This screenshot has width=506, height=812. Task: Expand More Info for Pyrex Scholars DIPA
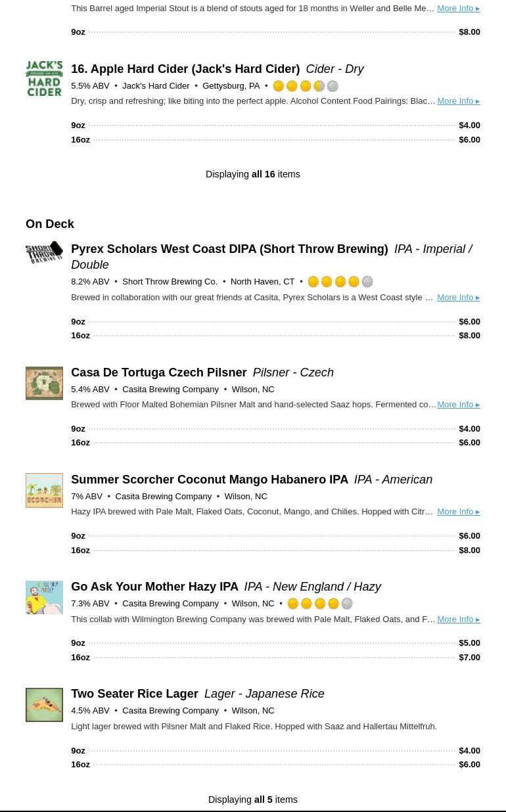(458, 298)
